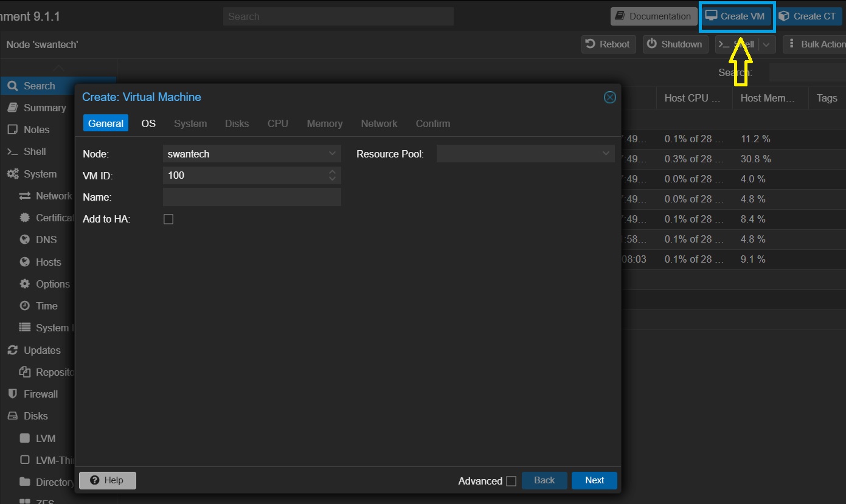
Task: Focus the top Search field
Action: click(x=338, y=16)
